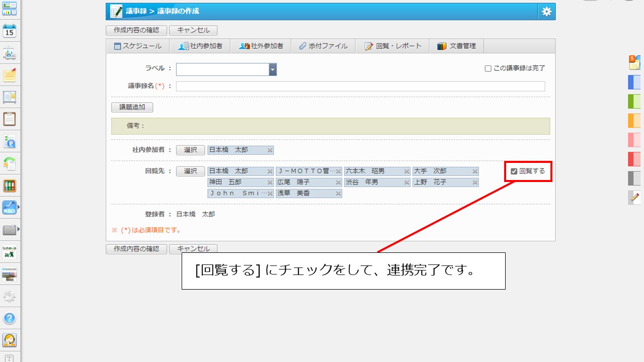Click the 議題追加 button
Viewport: 644px width, 362px height.
click(x=132, y=107)
